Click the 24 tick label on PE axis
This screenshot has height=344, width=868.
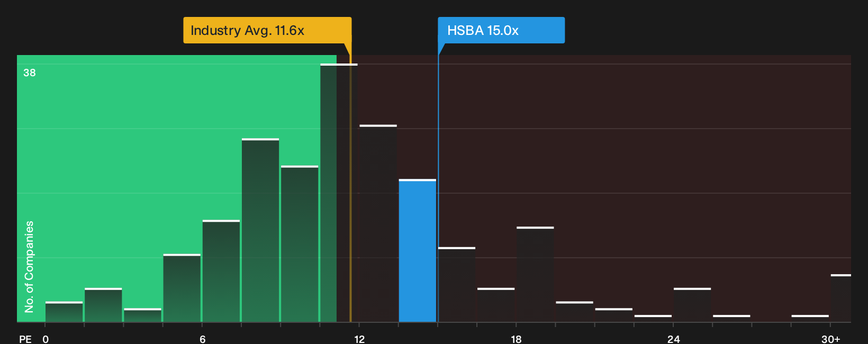(x=673, y=339)
